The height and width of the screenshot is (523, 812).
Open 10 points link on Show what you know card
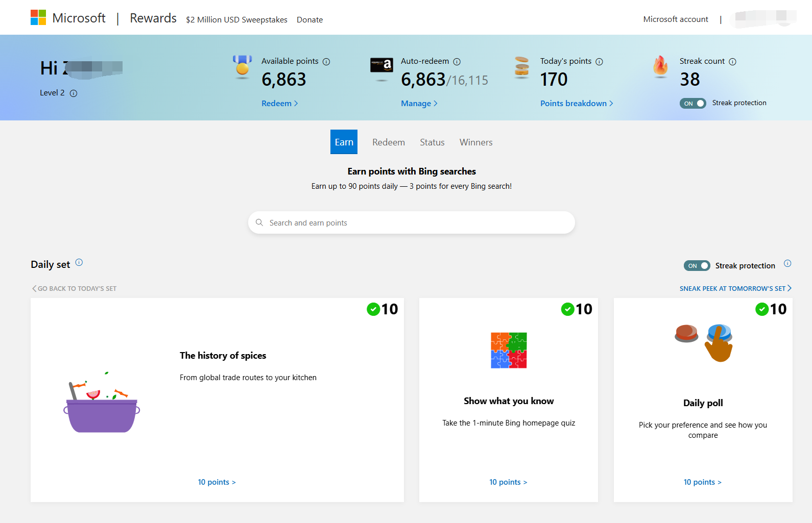[x=508, y=482]
